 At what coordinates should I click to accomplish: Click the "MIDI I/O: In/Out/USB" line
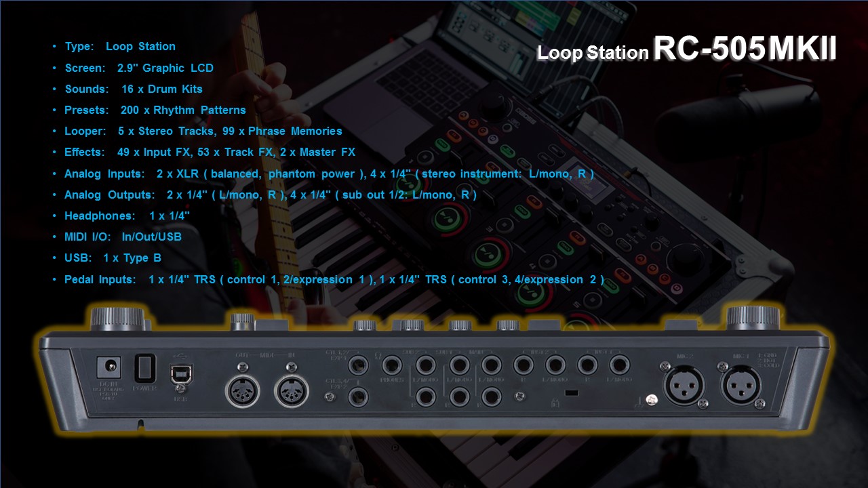123,237
